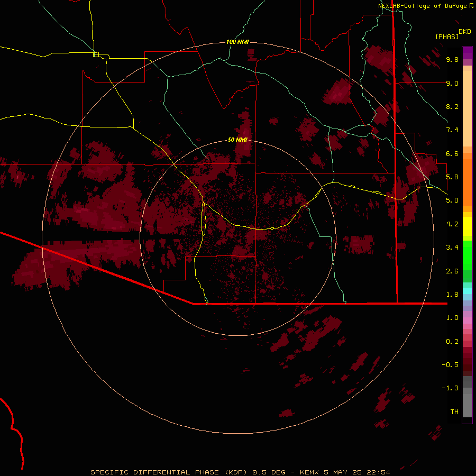Click the -1.3 color scale label
Viewport: 476px width, 476px height.
(x=450, y=388)
